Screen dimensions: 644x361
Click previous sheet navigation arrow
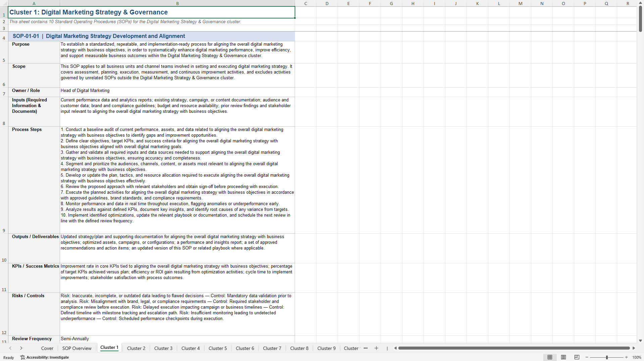10,348
